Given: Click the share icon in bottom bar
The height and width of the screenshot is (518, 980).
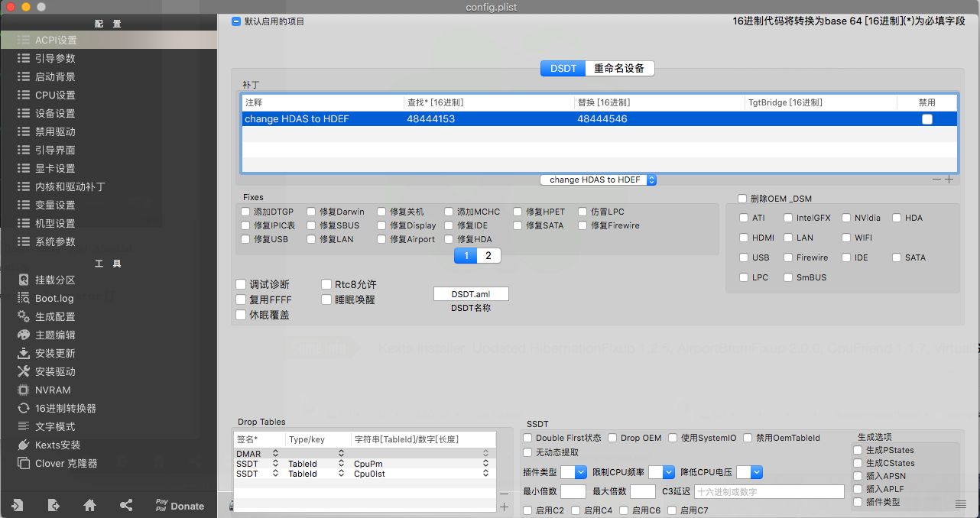Looking at the screenshot, I should tap(126, 505).
